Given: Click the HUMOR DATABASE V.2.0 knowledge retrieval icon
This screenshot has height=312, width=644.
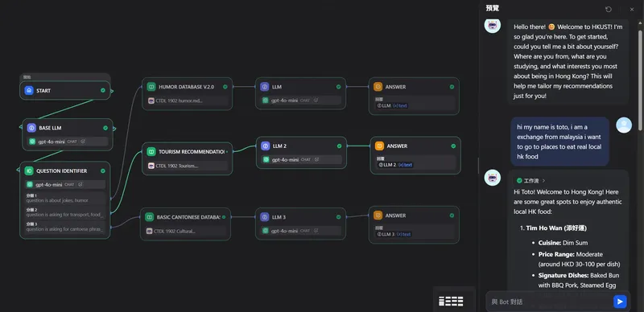Looking at the screenshot, I should click(151, 87).
